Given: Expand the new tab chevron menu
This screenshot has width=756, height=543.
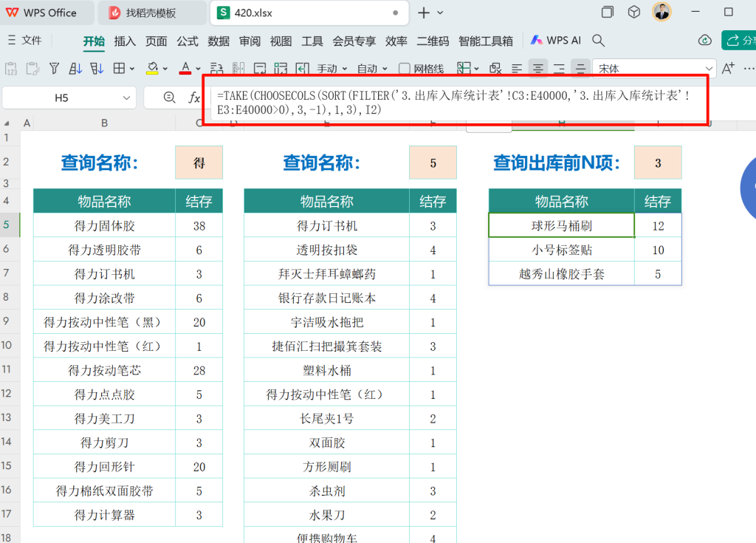Looking at the screenshot, I should pos(440,13).
